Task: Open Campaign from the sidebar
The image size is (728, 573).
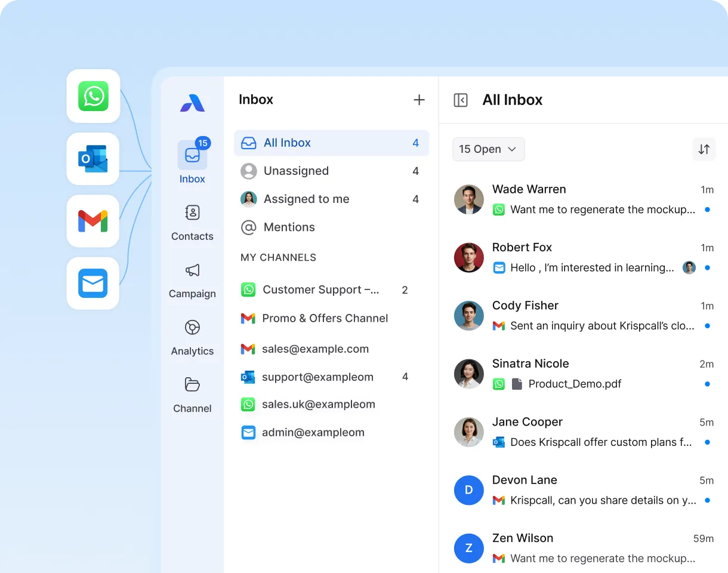Action: [x=192, y=280]
